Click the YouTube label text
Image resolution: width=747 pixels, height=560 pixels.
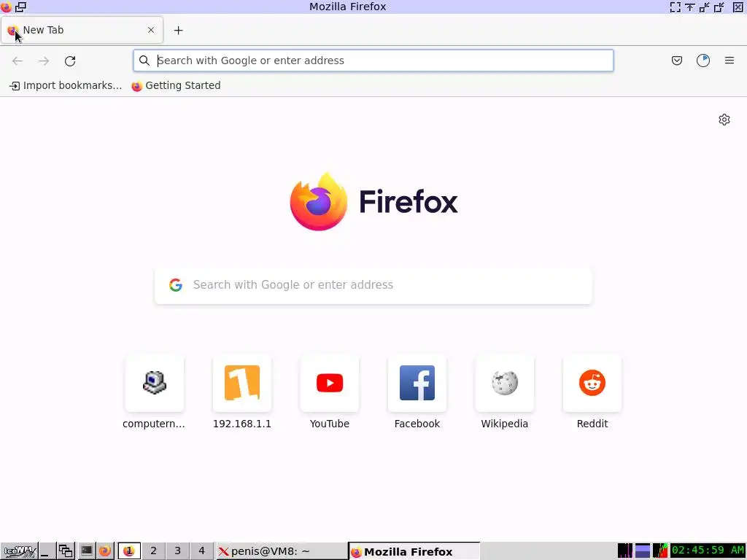pos(330,424)
